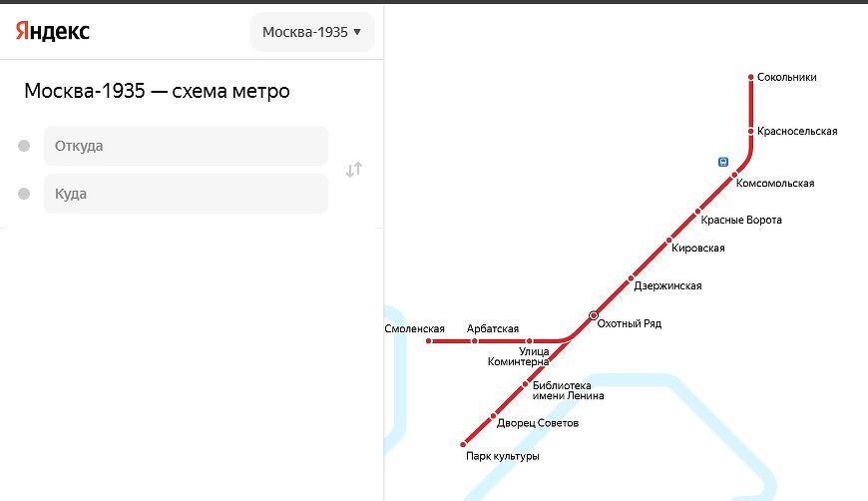
Task: Select Библиотека имени Ленина station
Action: (x=568, y=390)
